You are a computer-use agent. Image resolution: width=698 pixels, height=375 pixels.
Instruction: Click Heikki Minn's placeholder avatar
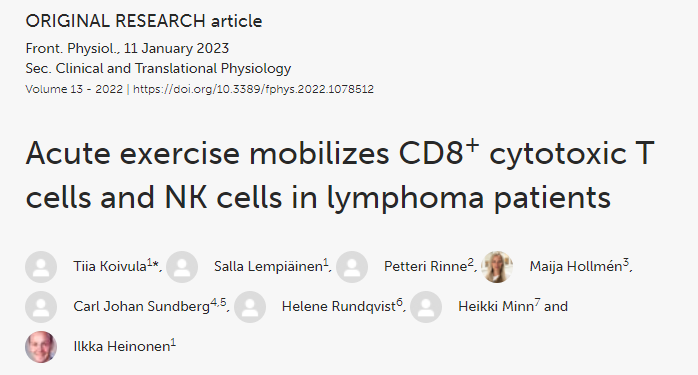pyautogui.click(x=426, y=307)
